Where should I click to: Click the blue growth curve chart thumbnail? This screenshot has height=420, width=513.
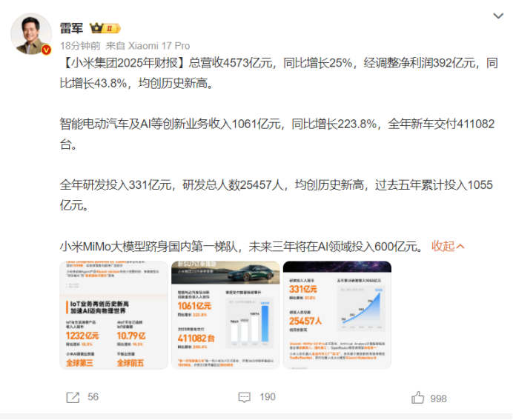pyautogui.click(x=361, y=308)
